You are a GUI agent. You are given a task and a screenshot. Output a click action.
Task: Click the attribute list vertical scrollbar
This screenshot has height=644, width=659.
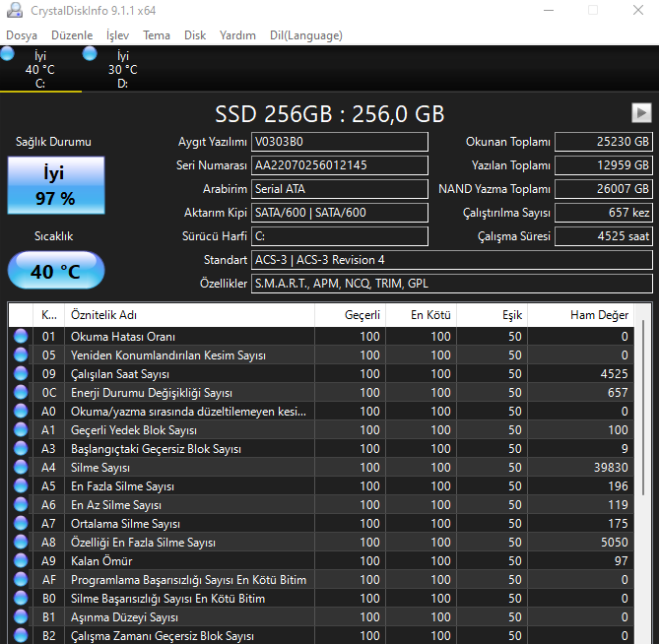coord(643,408)
